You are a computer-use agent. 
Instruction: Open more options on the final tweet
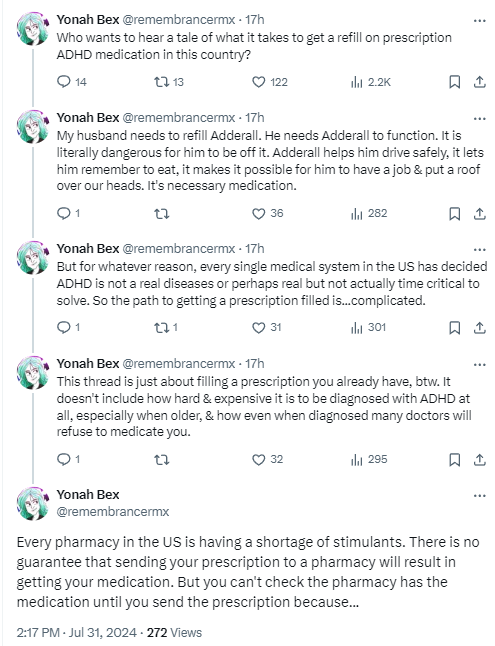point(480,496)
